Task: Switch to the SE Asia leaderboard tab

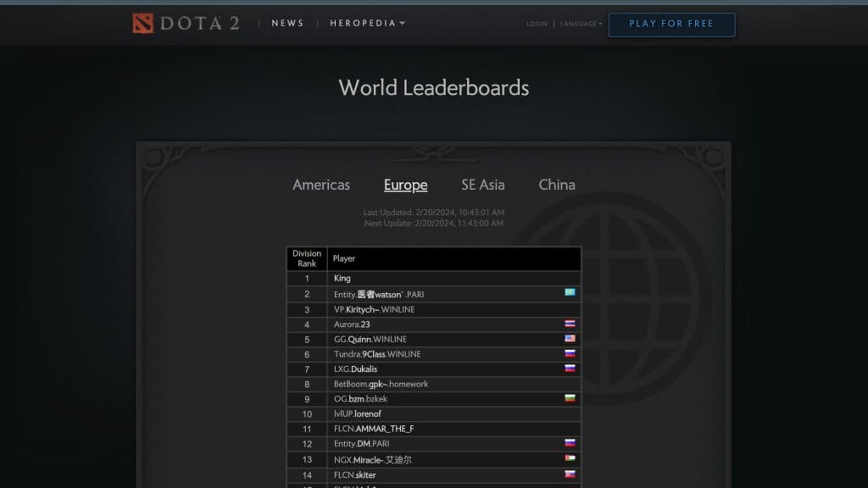Action: 482,184
